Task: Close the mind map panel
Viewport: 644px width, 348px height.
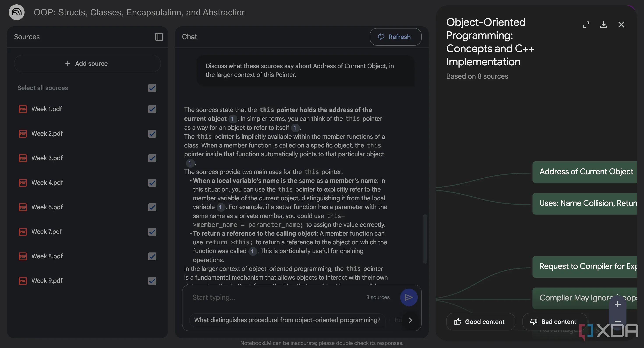Action: coord(621,25)
